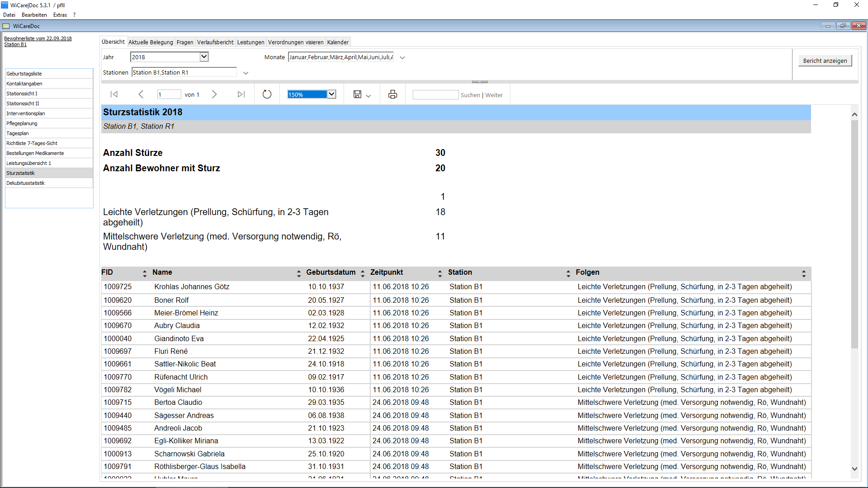
Task: Switch to Aktuelle Belegung tab
Action: click(x=151, y=42)
